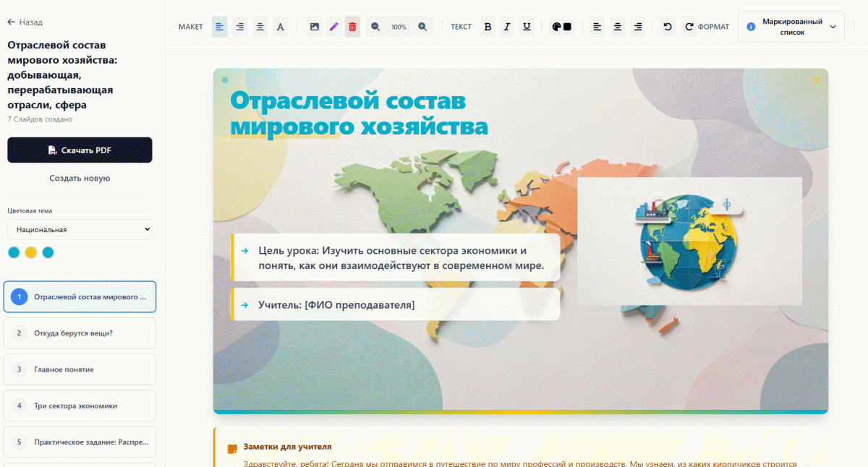Choose the right-aligned layout icon in МАКЕТ group

(x=239, y=27)
